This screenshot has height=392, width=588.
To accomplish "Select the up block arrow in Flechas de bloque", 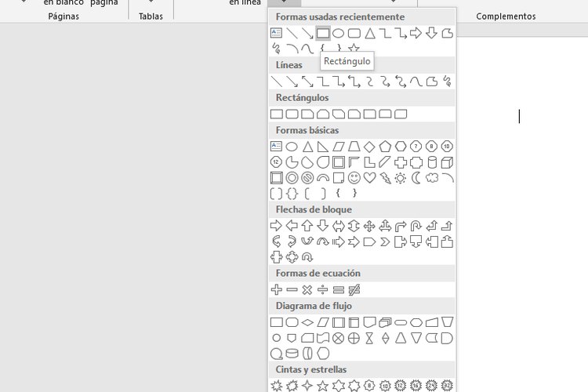I will click(307, 226).
